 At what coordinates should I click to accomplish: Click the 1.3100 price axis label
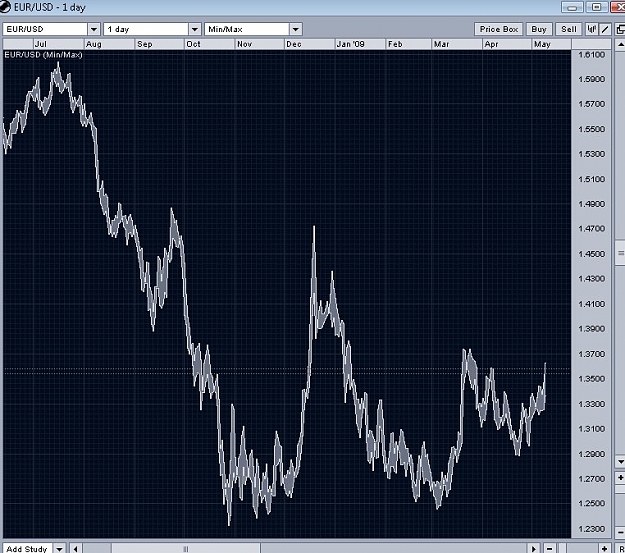tap(592, 429)
